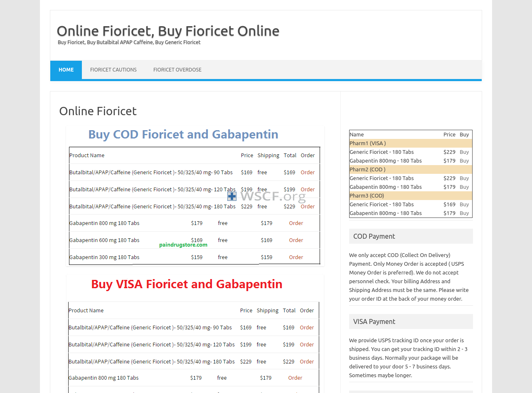
Task: Click the 'Pharm3 (COD)' row header
Action: [411, 195]
